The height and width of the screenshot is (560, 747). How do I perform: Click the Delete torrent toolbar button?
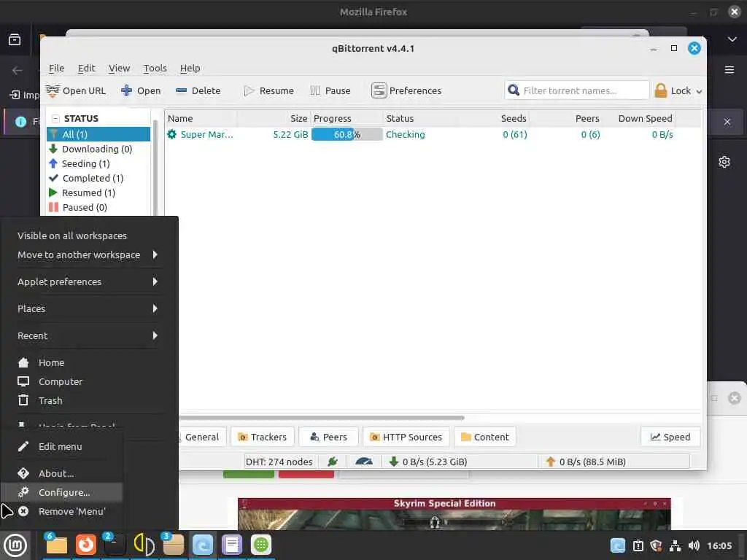coord(198,90)
